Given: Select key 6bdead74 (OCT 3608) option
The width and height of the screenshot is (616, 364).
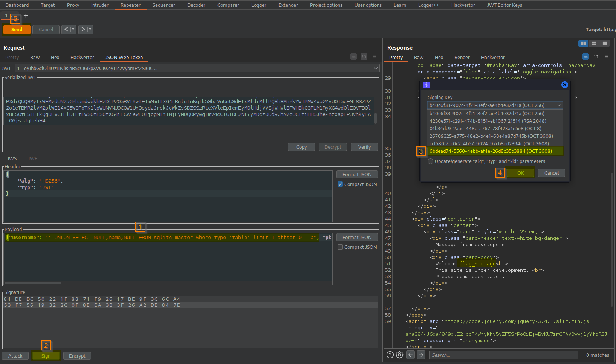Looking at the screenshot, I should click(495, 151).
